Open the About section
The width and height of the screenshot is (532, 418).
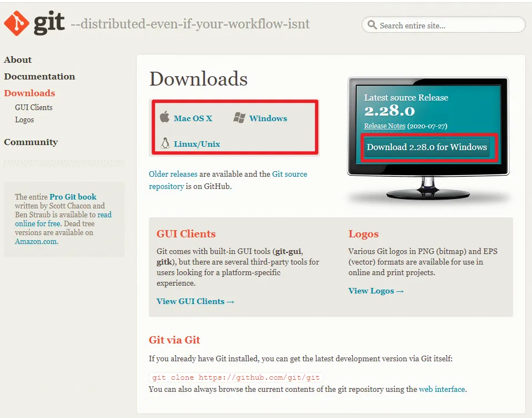(x=18, y=60)
